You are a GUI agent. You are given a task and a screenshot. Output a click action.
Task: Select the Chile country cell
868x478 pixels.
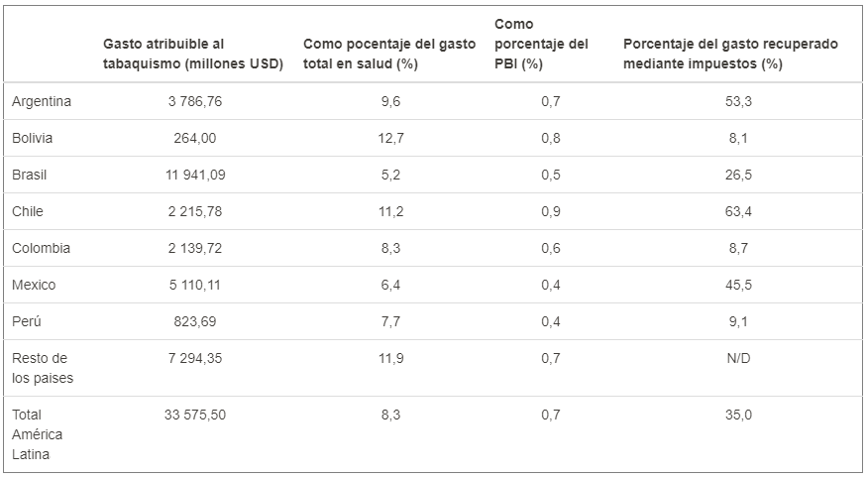[28, 211]
